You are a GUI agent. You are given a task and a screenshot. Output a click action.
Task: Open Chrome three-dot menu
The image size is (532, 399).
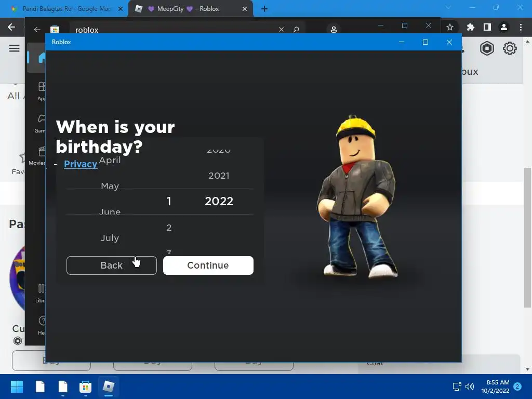click(x=521, y=27)
